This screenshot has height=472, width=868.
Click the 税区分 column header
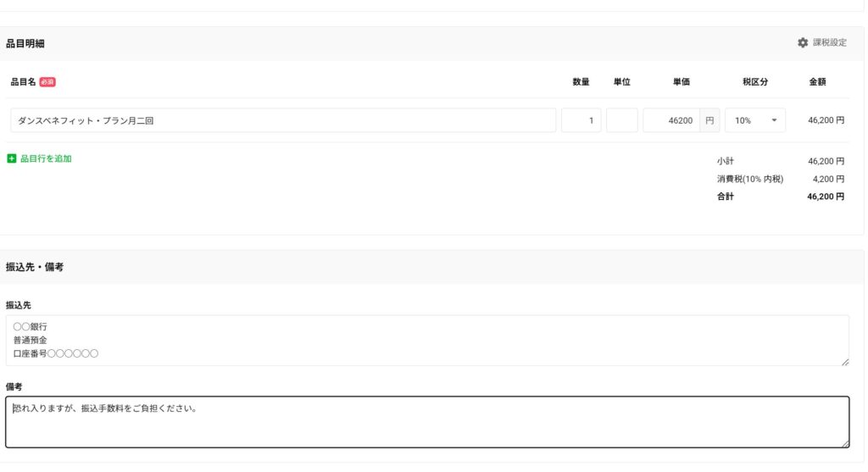754,82
